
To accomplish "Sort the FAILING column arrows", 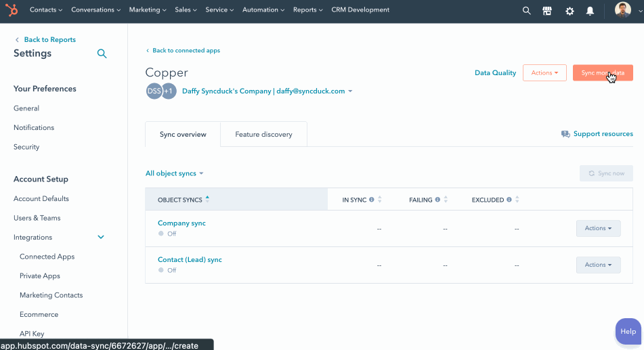I will coord(446,200).
